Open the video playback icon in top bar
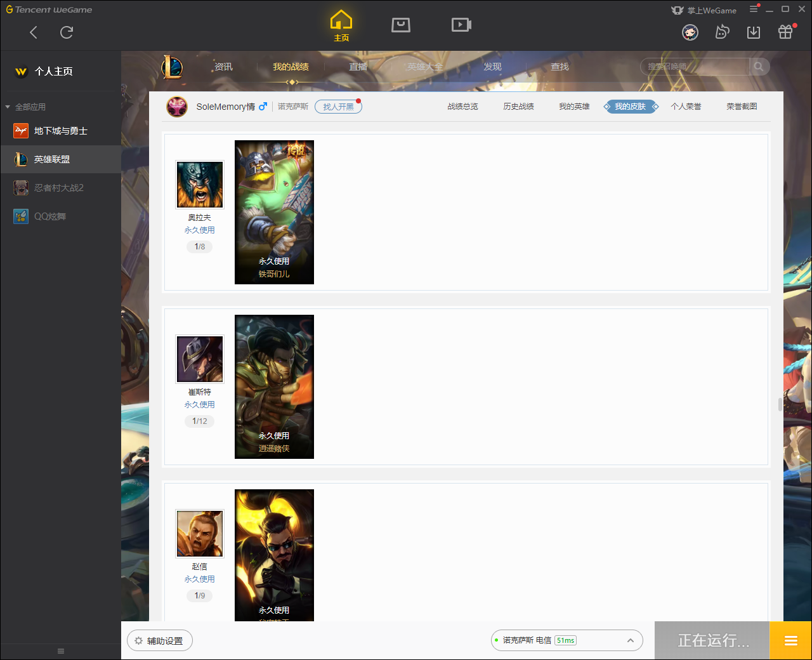This screenshot has width=812, height=660. (x=461, y=25)
